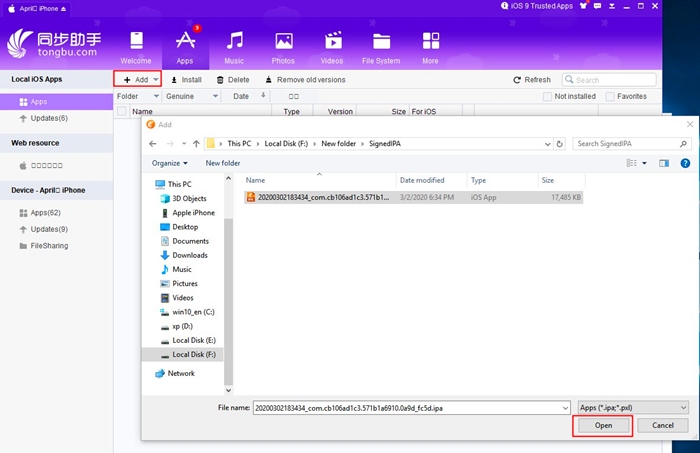
Task: Open the Music section icon
Action: pos(234,41)
